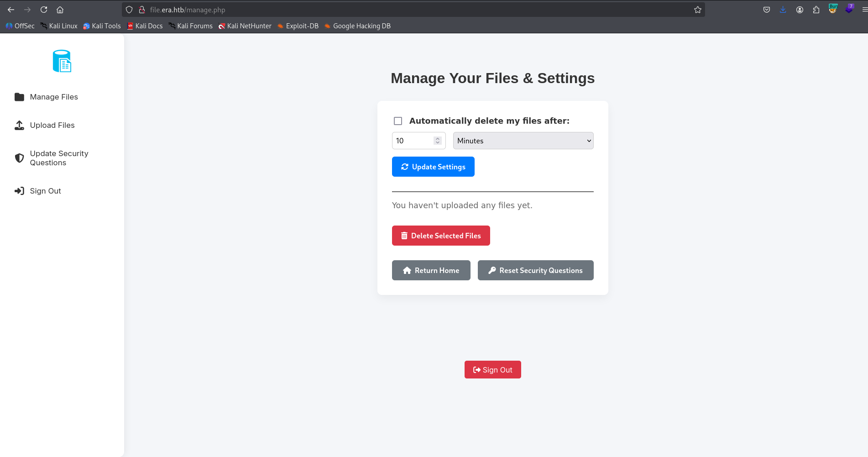Select the Upload Files icon in the sidebar

(19, 125)
